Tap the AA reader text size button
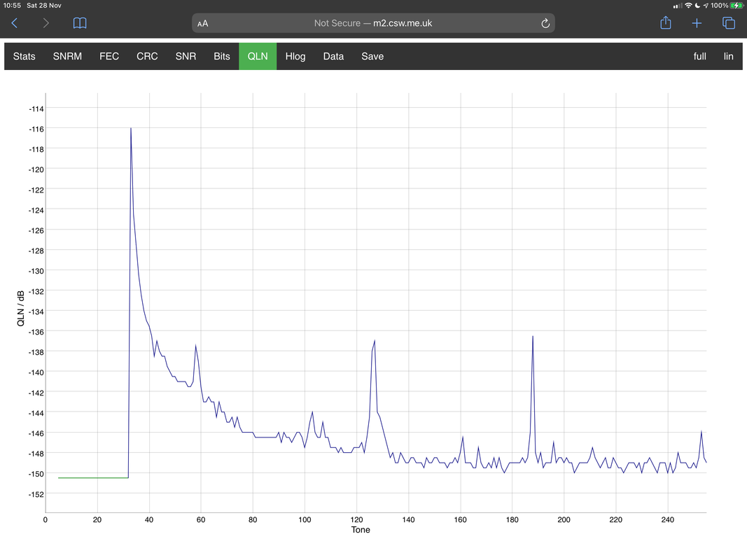 [202, 23]
